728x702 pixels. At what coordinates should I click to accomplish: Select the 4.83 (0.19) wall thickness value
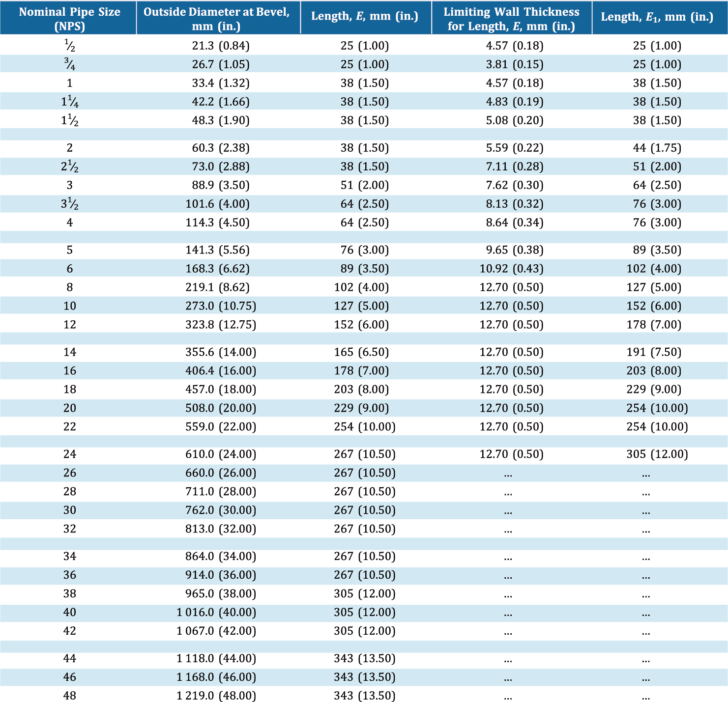[515, 102]
